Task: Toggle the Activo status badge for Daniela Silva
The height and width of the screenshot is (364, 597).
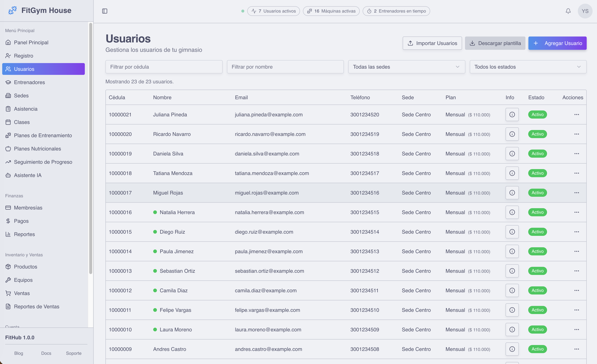Action: click(537, 153)
